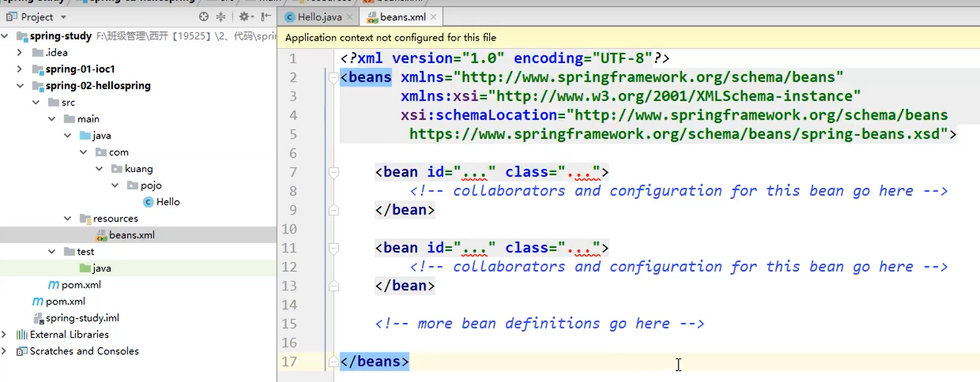The image size is (980, 382).
Task: Switch to the Hello.java tab
Action: 320,17
